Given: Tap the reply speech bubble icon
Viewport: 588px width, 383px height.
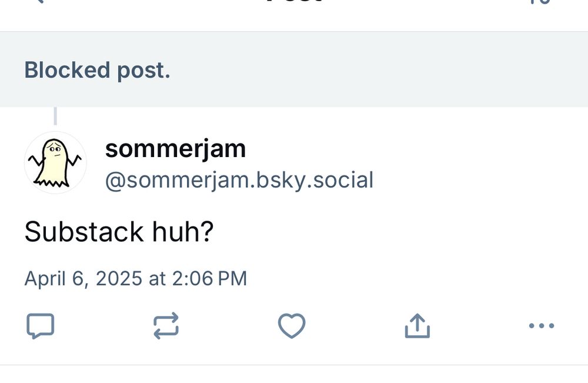Looking at the screenshot, I should tap(41, 326).
